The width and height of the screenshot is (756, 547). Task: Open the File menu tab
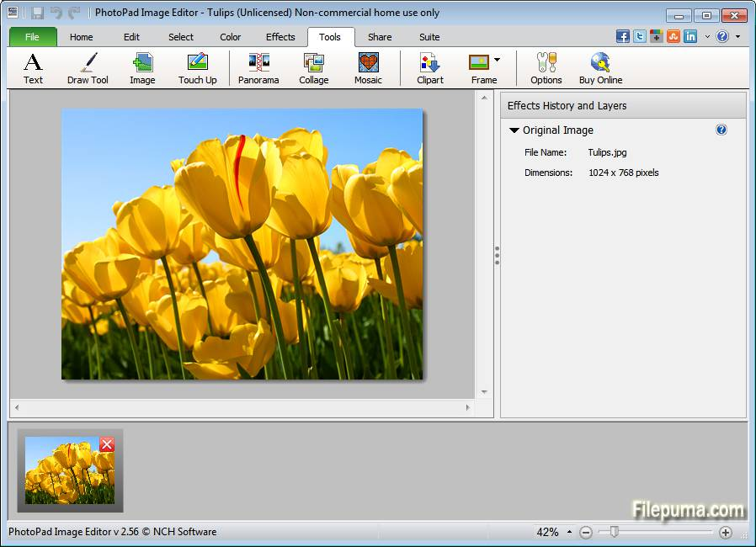tap(33, 37)
